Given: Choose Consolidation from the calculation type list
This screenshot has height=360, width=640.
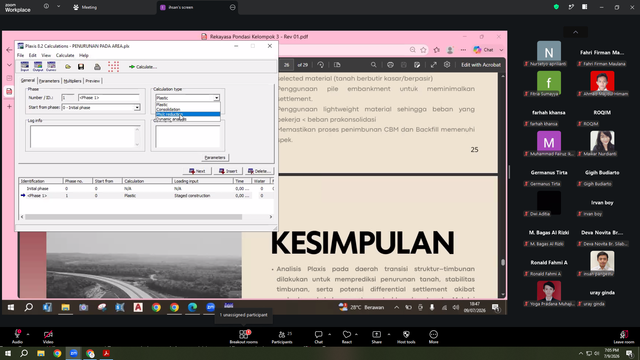Looking at the screenshot, I should 188,109.
